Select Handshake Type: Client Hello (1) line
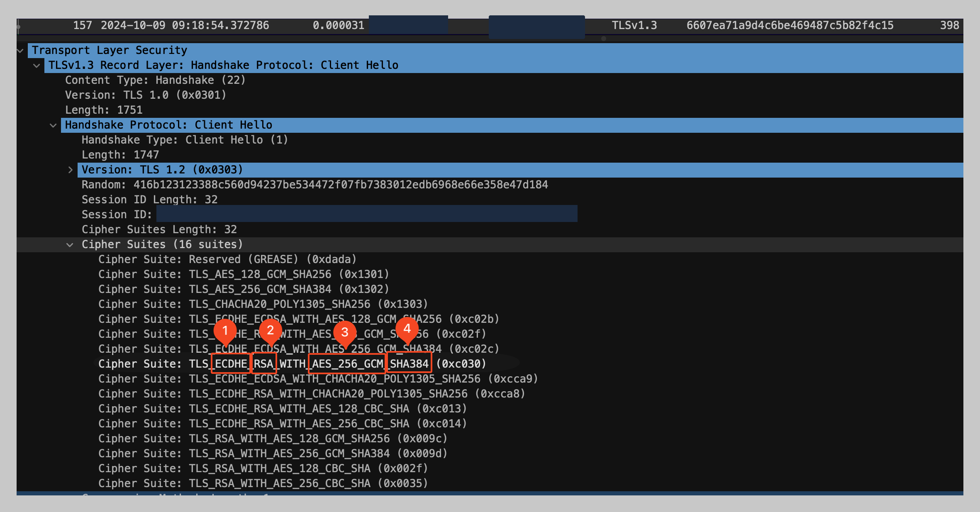The height and width of the screenshot is (512, 980). (185, 140)
